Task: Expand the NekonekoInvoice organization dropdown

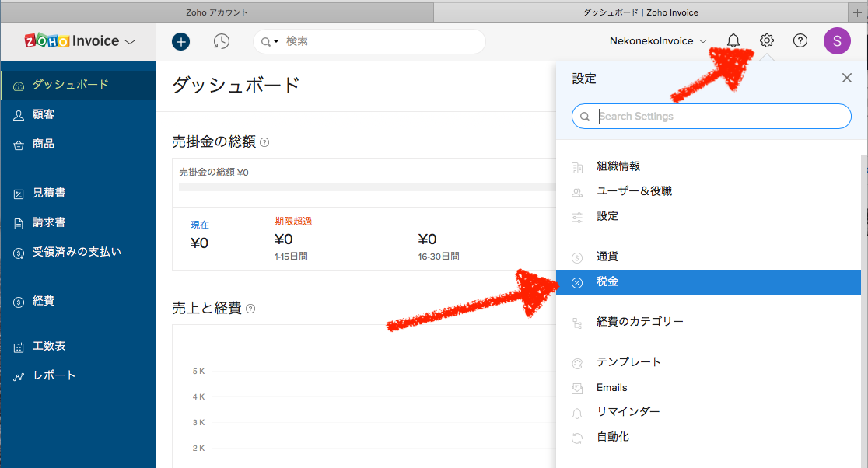Action: 658,41
